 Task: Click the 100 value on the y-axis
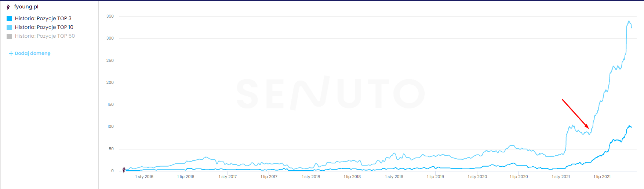click(x=110, y=126)
